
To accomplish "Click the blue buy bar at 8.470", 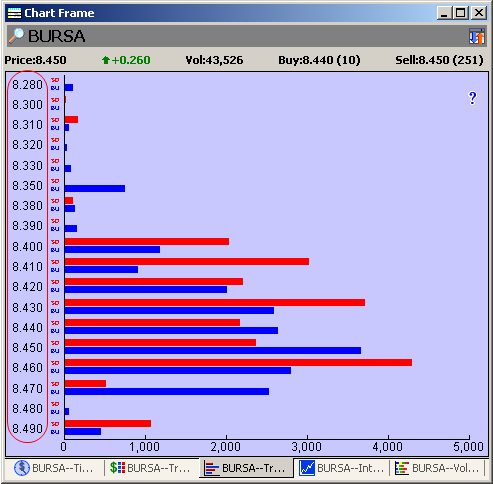I will [167, 391].
